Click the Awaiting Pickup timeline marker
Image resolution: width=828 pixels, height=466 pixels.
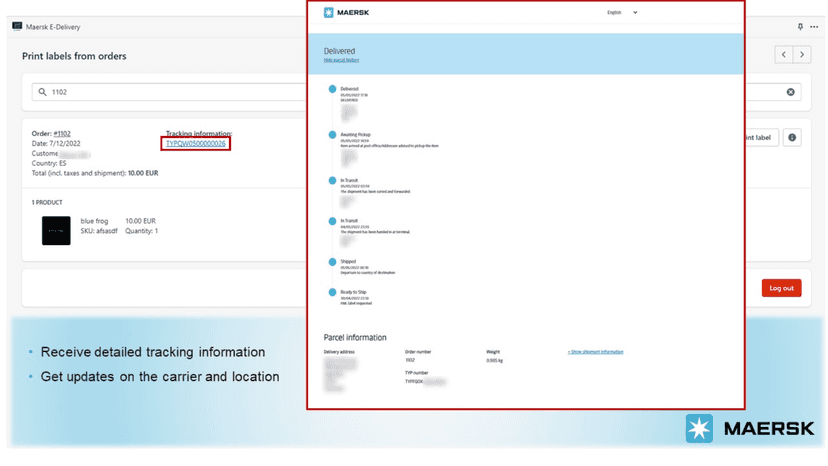click(332, 135)
